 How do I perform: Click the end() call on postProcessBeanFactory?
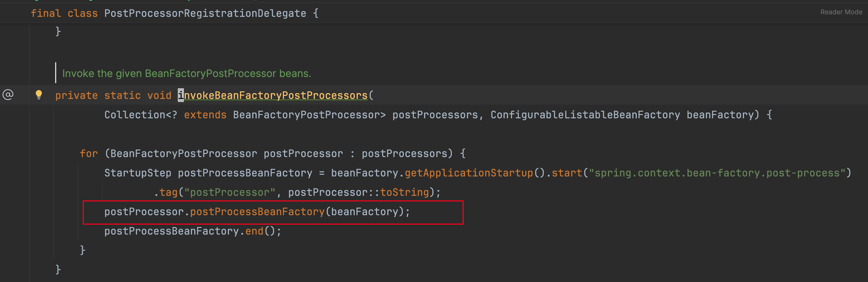(254, 231)
